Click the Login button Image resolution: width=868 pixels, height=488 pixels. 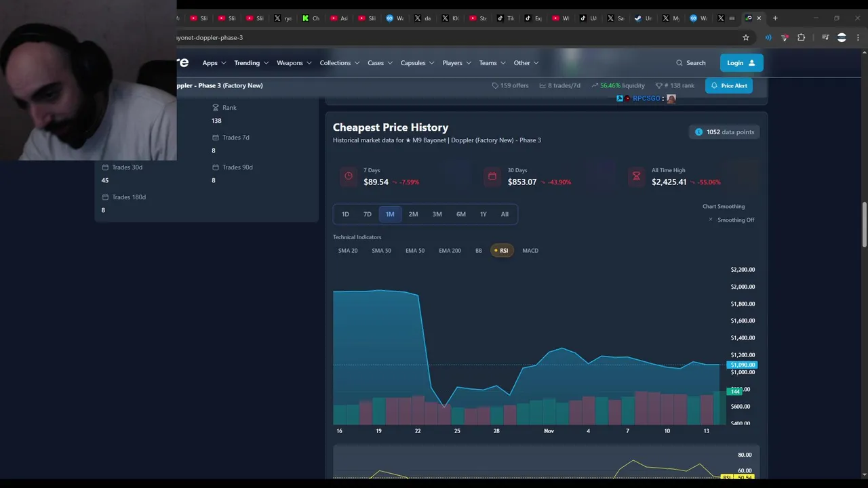[x=741, y=63]
